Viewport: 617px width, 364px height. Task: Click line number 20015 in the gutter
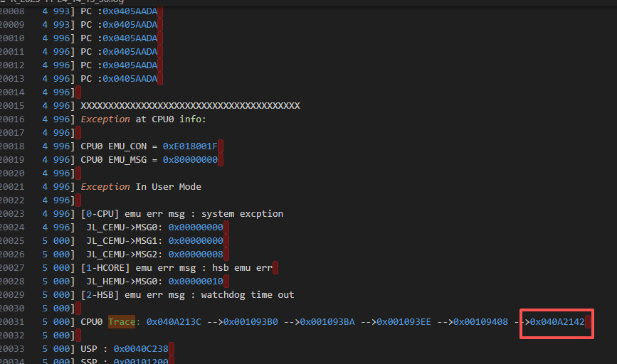[12, 106]
